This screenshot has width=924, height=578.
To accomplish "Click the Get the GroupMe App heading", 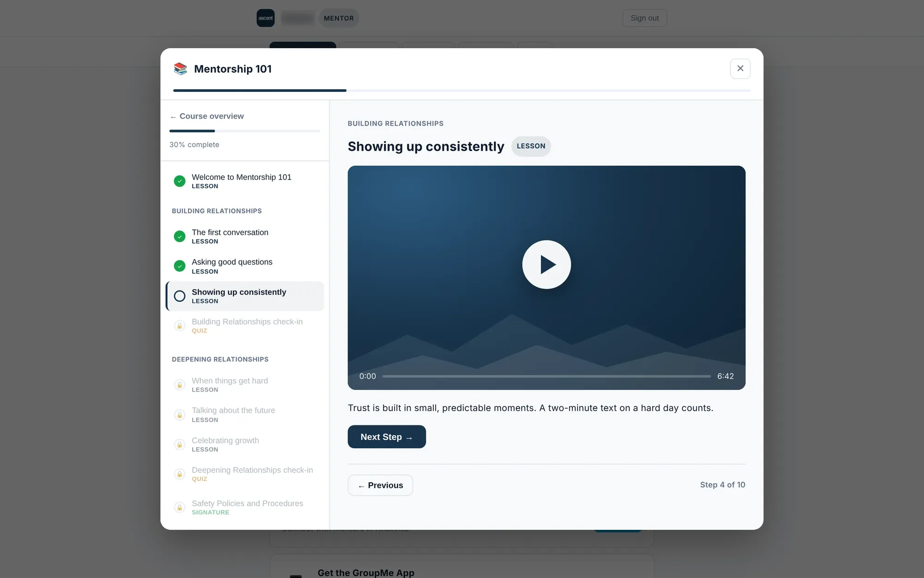I will [x=366, y=572].
